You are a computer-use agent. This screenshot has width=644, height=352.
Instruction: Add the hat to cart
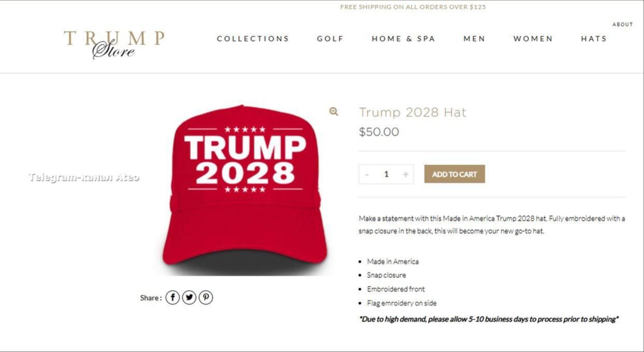point(454,174)
